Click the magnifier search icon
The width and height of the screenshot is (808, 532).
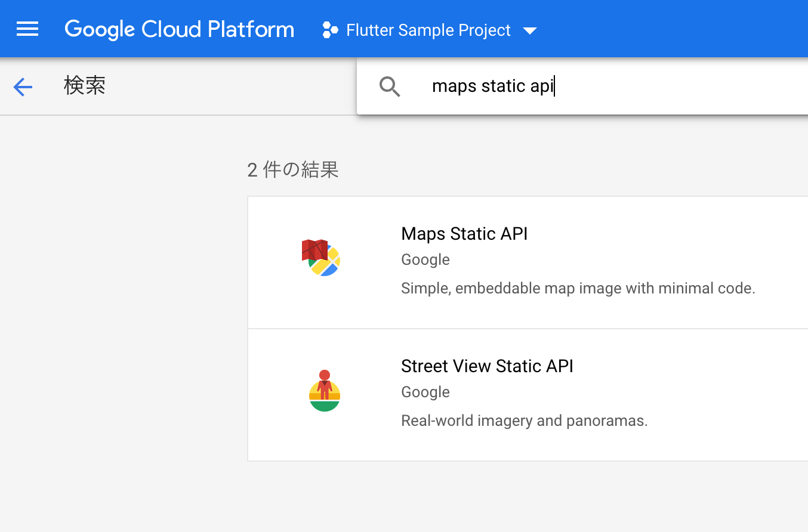pos(390,86)
